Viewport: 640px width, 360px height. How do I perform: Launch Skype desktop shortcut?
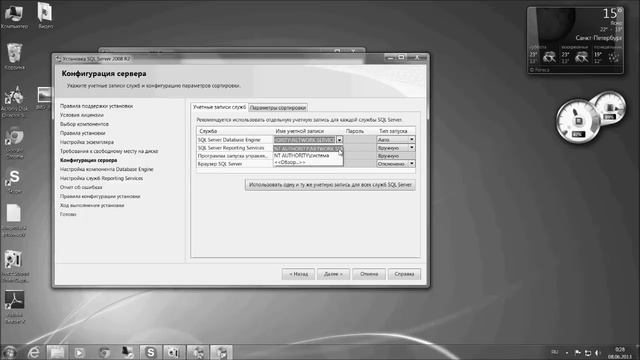[x=15, y=181]
